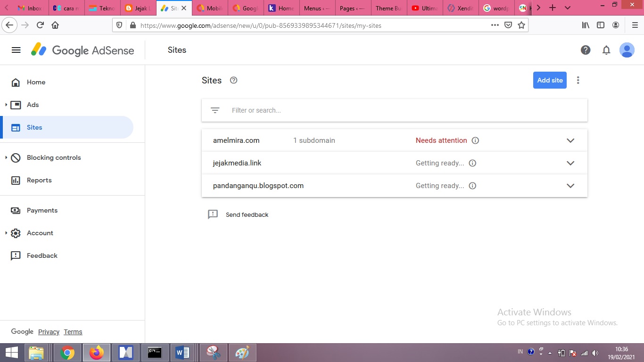
Task: Open the tracking protection shield icon
Action: pos(119,25)
